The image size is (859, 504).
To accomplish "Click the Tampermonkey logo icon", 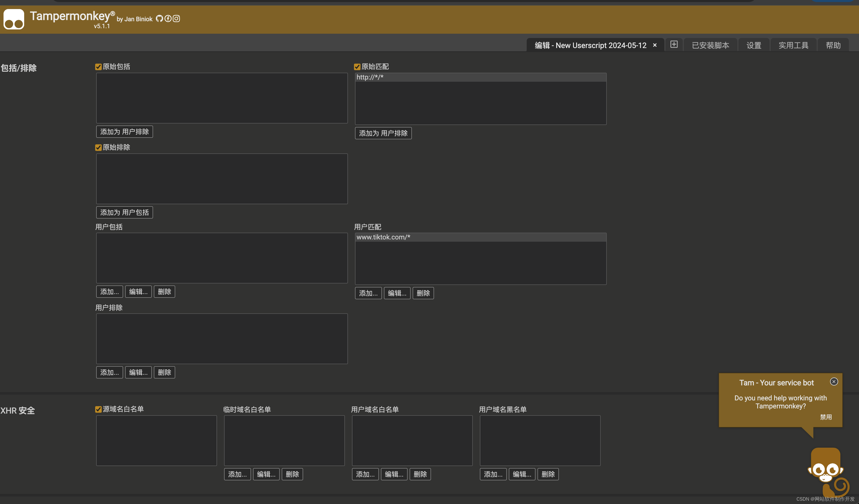I will (14, 19).
